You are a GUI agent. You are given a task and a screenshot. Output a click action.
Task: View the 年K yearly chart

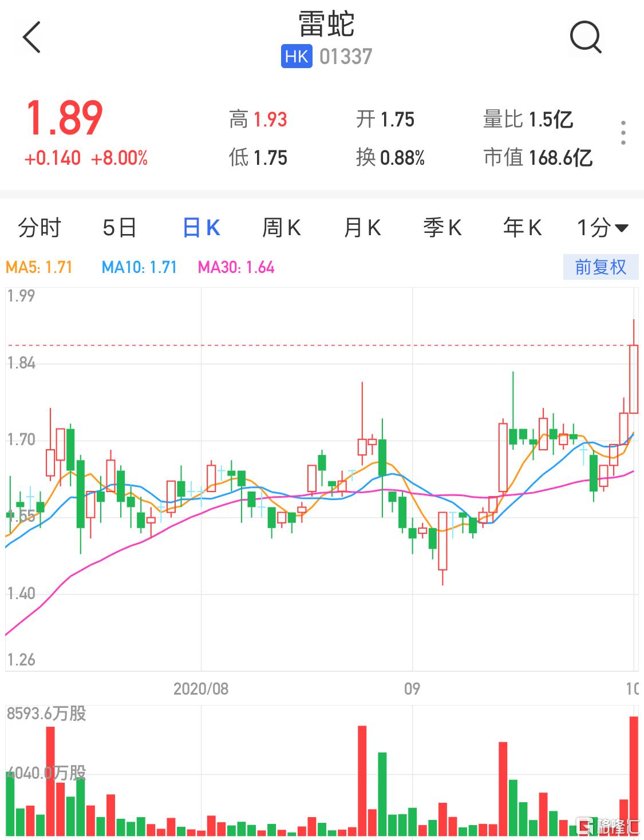click(x=522, y=228)
